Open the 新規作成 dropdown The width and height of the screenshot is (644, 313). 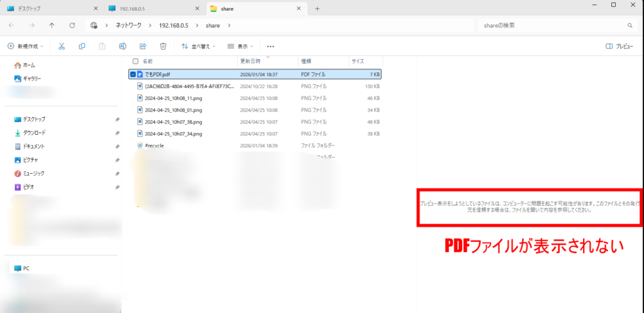click(25, 47)
